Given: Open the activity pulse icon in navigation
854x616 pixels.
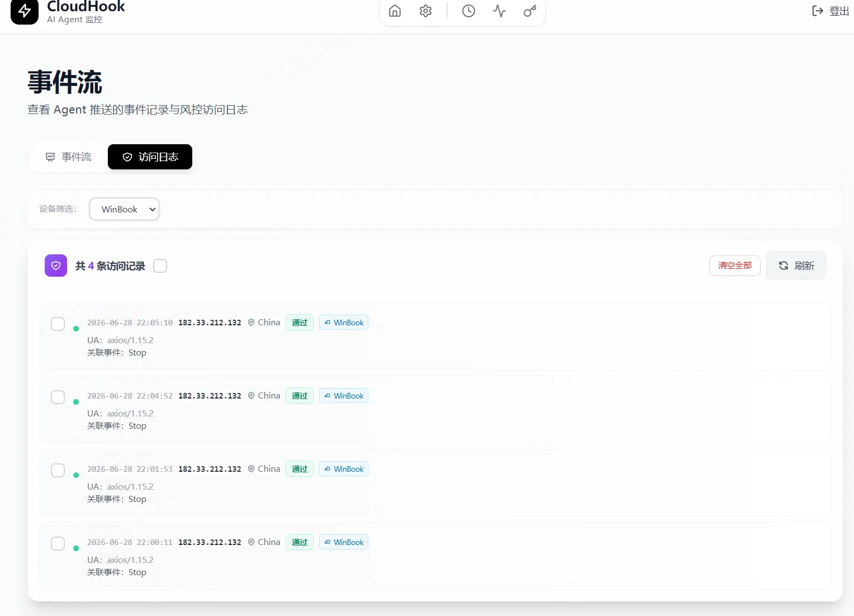Looking at the screenshot, I should click(499, 11).
